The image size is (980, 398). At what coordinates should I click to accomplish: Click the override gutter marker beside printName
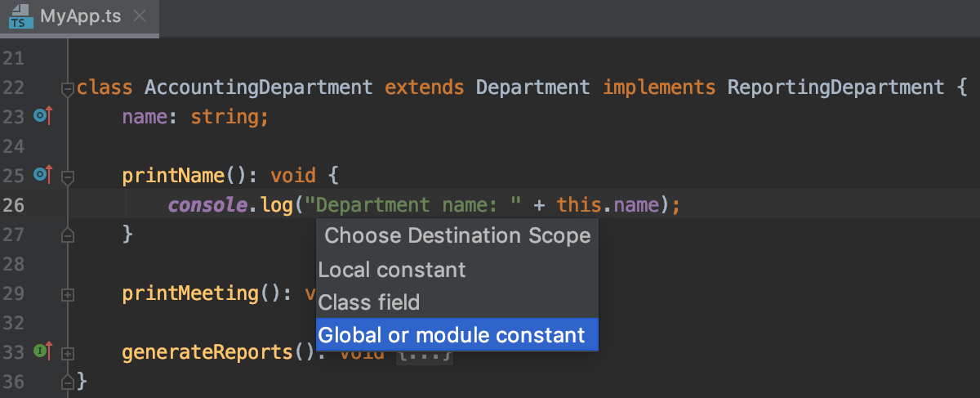42,174
